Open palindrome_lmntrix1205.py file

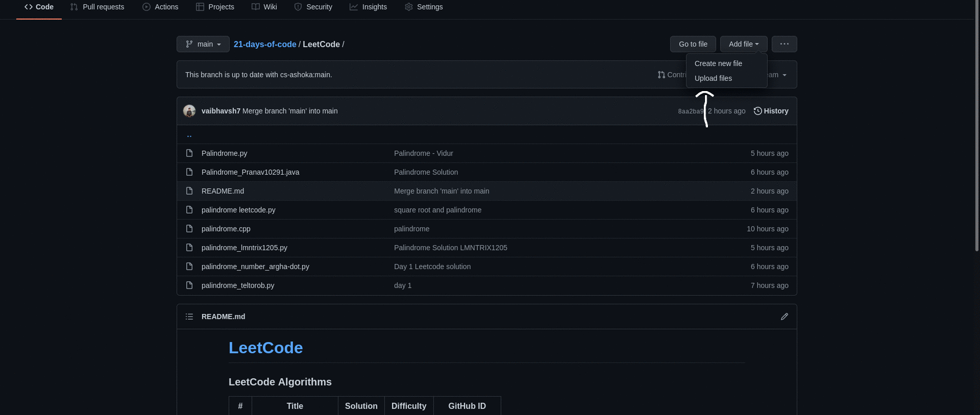pyautogui.click(x=244, y=248)
